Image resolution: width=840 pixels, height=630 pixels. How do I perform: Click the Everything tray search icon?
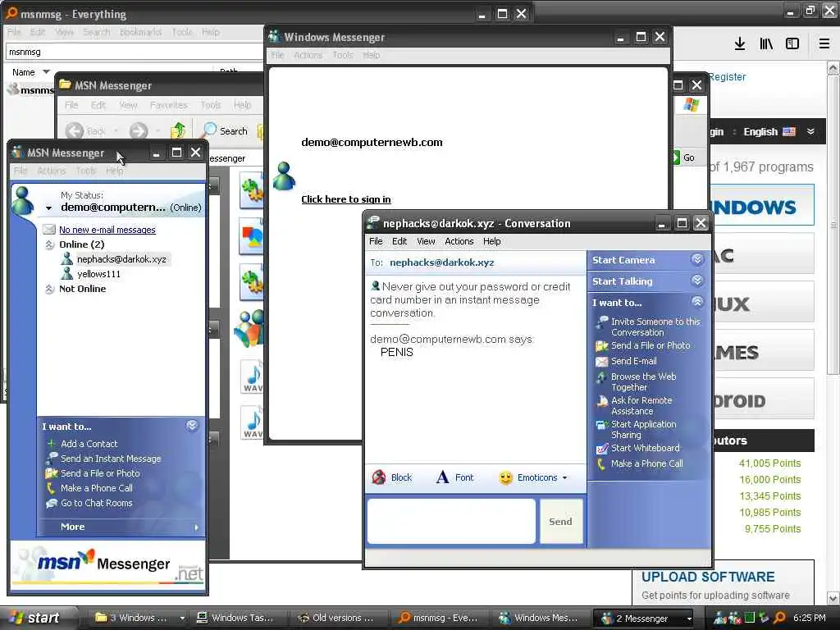[x=779, y=618]
